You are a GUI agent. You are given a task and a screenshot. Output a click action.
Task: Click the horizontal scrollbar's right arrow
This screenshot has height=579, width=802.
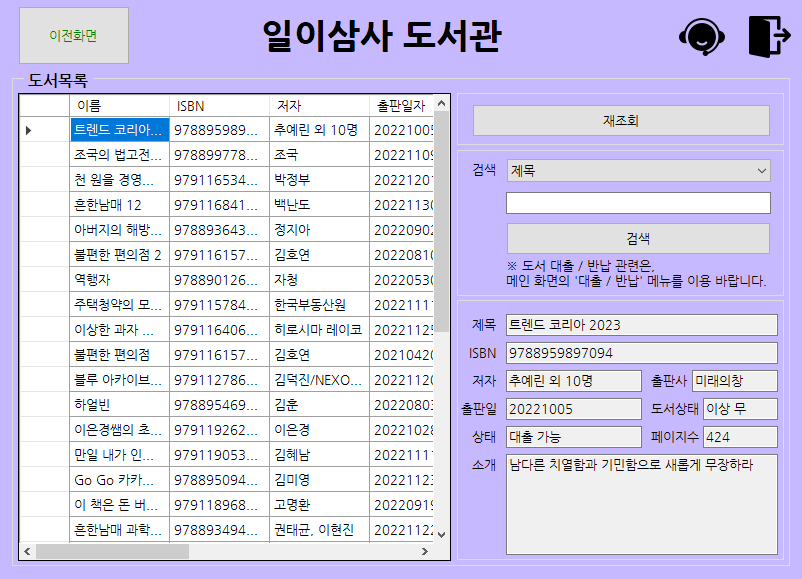pos(423,549)
